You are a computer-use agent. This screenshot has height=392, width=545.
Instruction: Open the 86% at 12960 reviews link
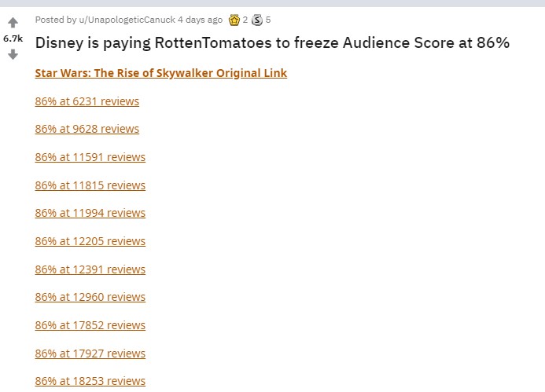pos(90,297)
